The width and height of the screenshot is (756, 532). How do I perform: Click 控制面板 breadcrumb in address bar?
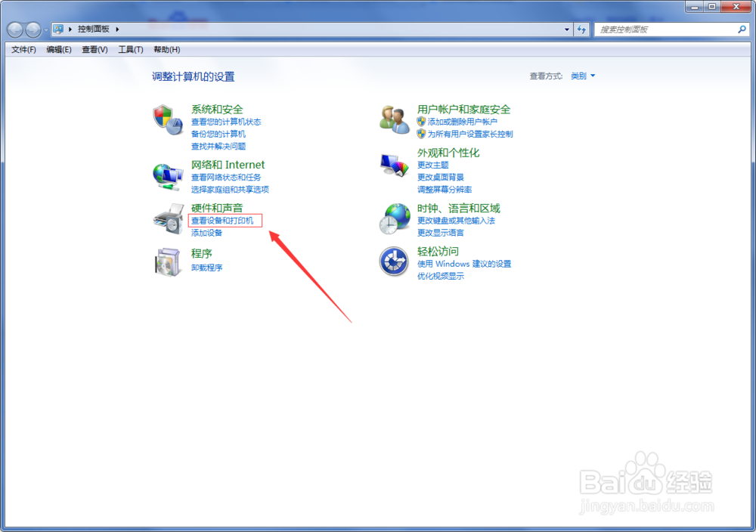click(x=94, y=29)
